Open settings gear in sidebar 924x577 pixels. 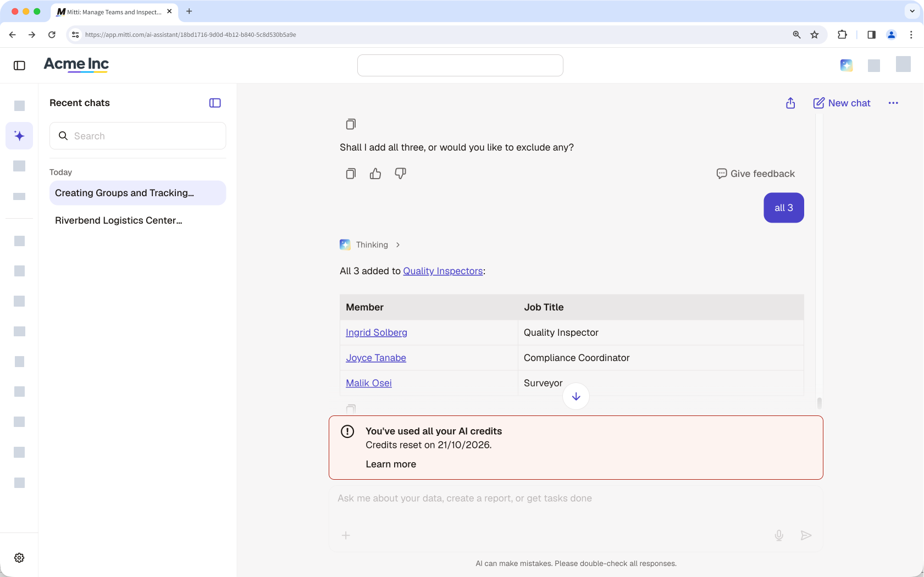coord(19,558)
